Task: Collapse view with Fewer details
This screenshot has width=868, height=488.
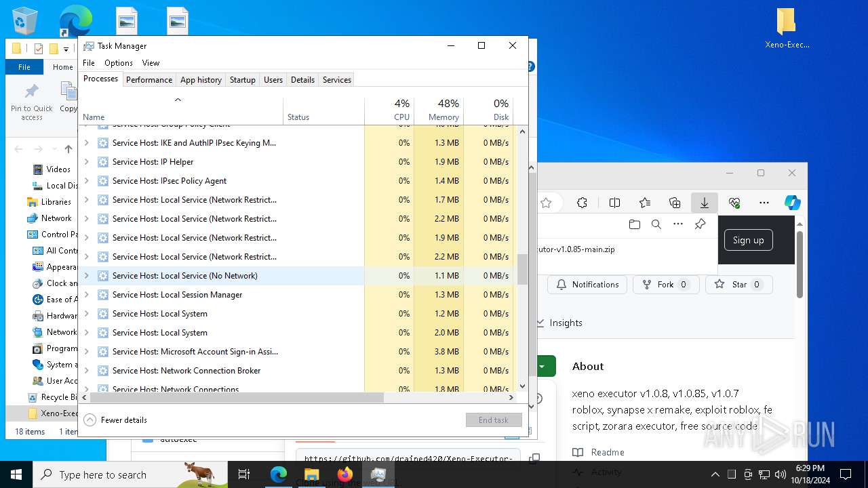Action: (115, 420)
